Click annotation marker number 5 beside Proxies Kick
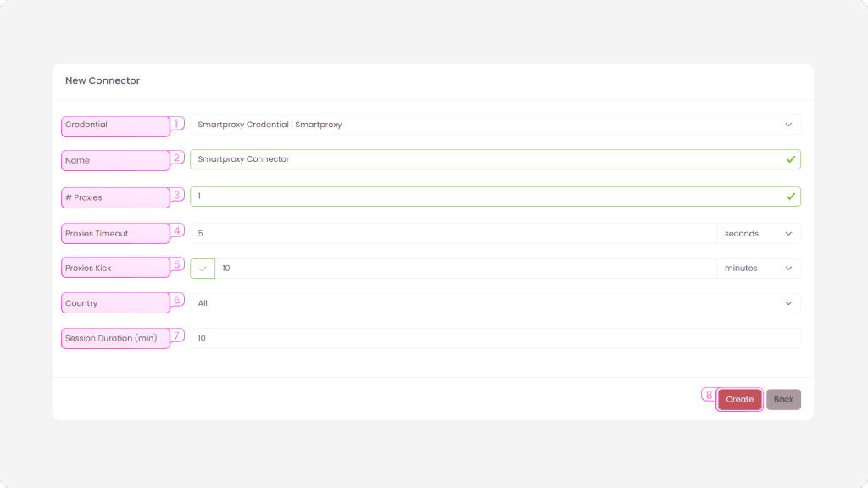The image size is (868, 488). pos(177,264)
